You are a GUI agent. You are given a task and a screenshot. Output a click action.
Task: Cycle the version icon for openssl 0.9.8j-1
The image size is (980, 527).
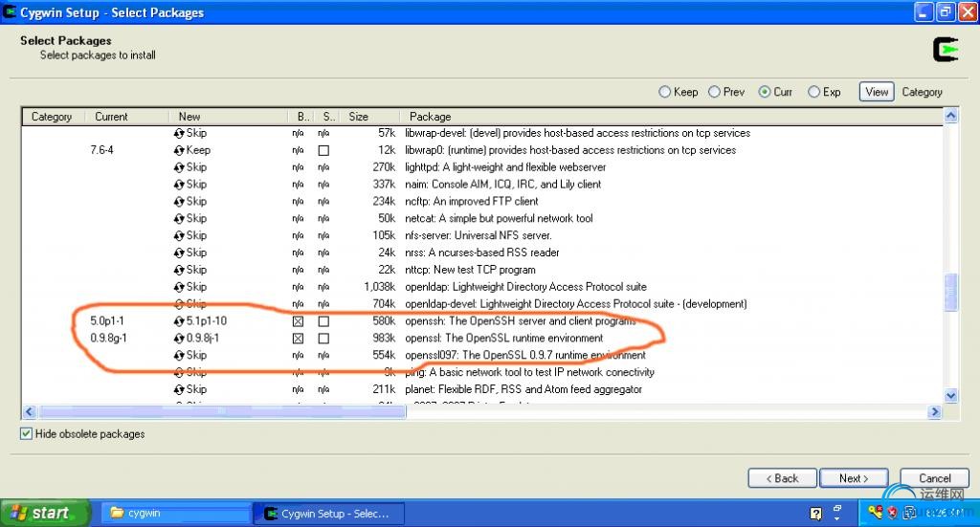179,339
